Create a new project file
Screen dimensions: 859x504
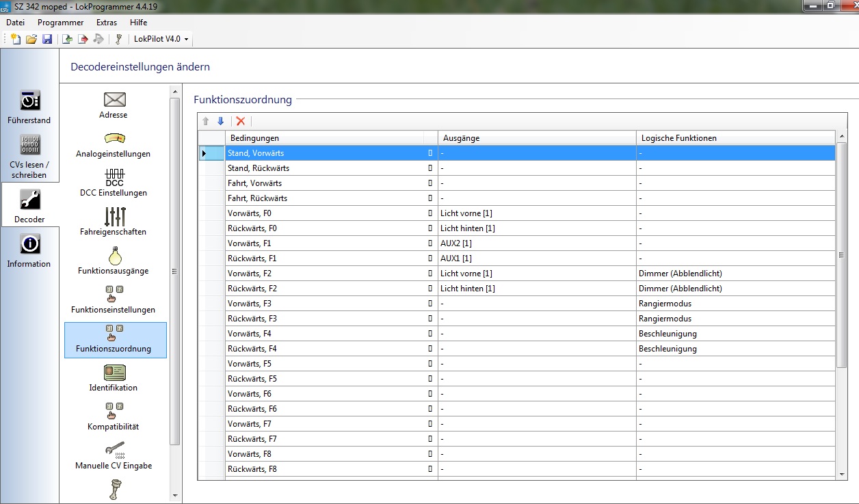coord(16,39)
